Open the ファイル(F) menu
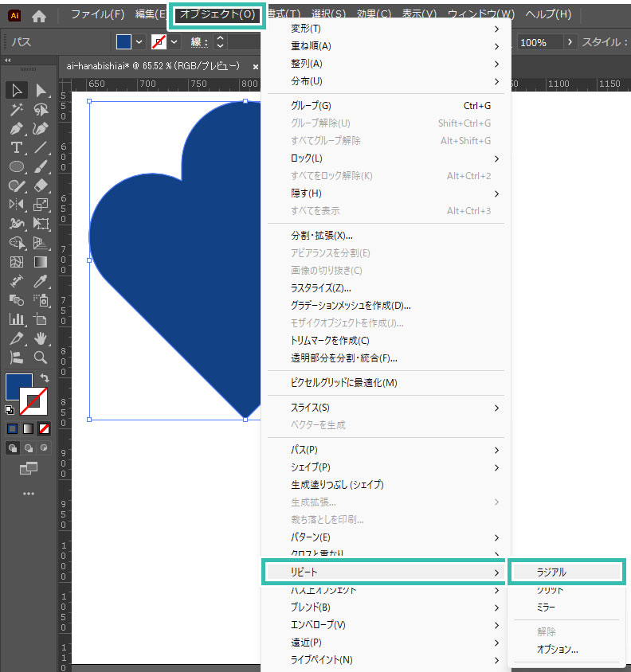 tap(97, 14)
